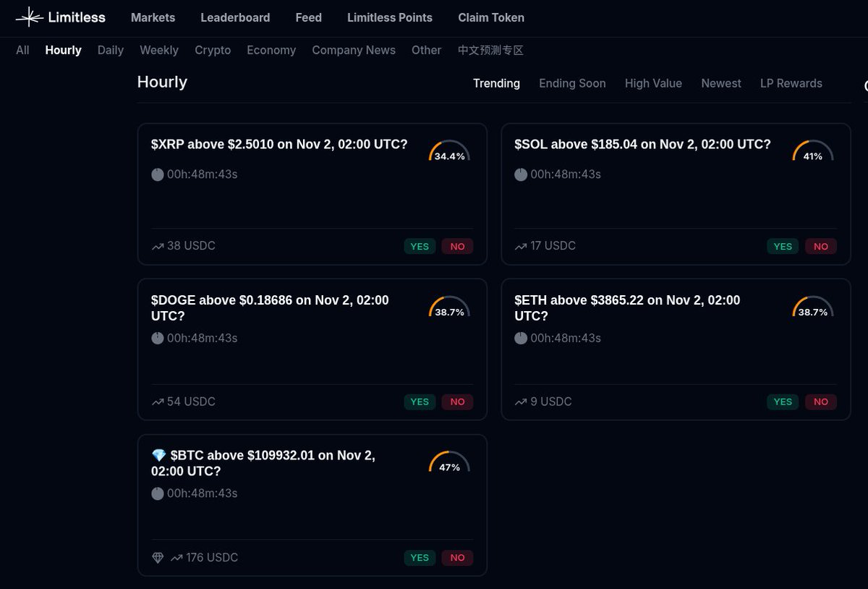Buy NO on the DOGE market
Image resolution: width=868 pixels, height=589 pixels.
457,402
